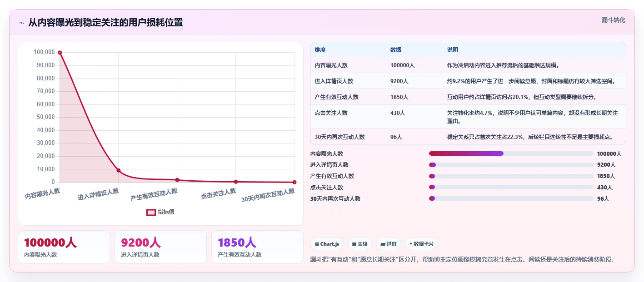This screenshot has height=282, width=644.
Task: Select the 数据卡片 chip
Action: click(421, 244)
